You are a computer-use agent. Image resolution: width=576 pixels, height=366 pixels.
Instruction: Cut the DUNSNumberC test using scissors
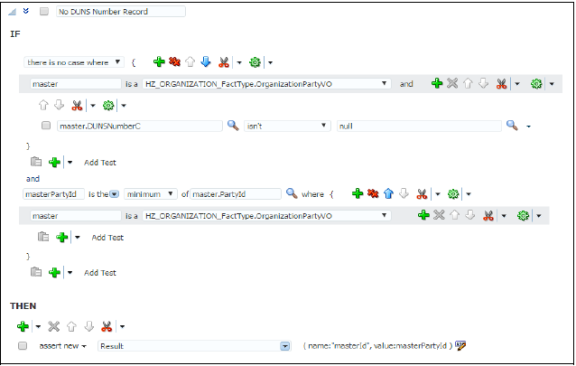point(76,105)
